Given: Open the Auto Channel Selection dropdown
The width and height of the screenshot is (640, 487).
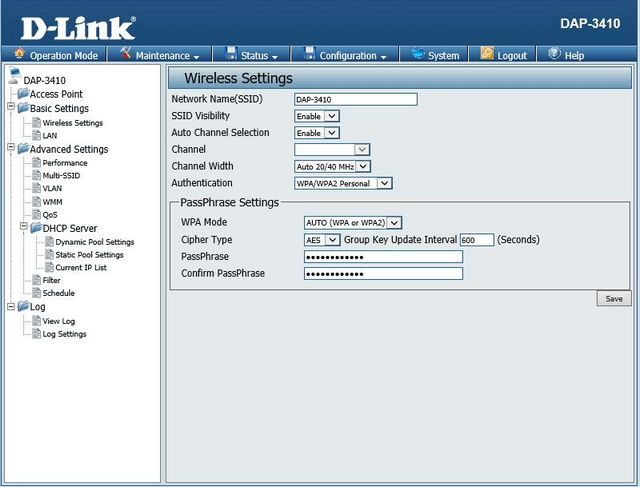Looking at the screenshot, I should (317, 132).
